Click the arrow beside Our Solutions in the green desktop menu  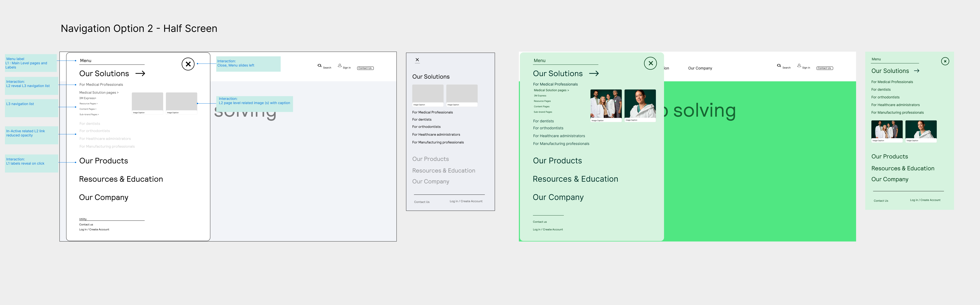[594, 73]
